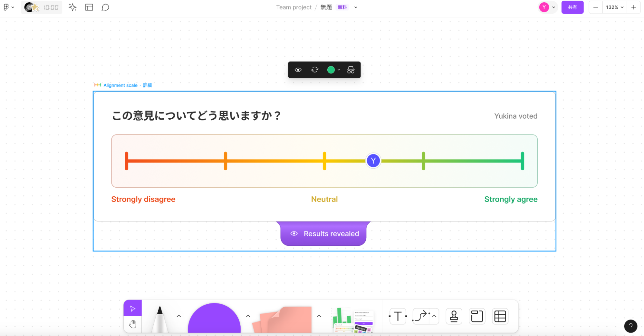Expand the color swatch chevron

(339, 70)
